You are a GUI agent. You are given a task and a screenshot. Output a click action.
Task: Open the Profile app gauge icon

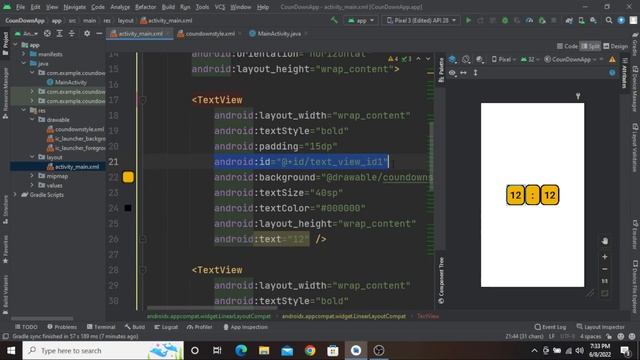pos(529,20)
